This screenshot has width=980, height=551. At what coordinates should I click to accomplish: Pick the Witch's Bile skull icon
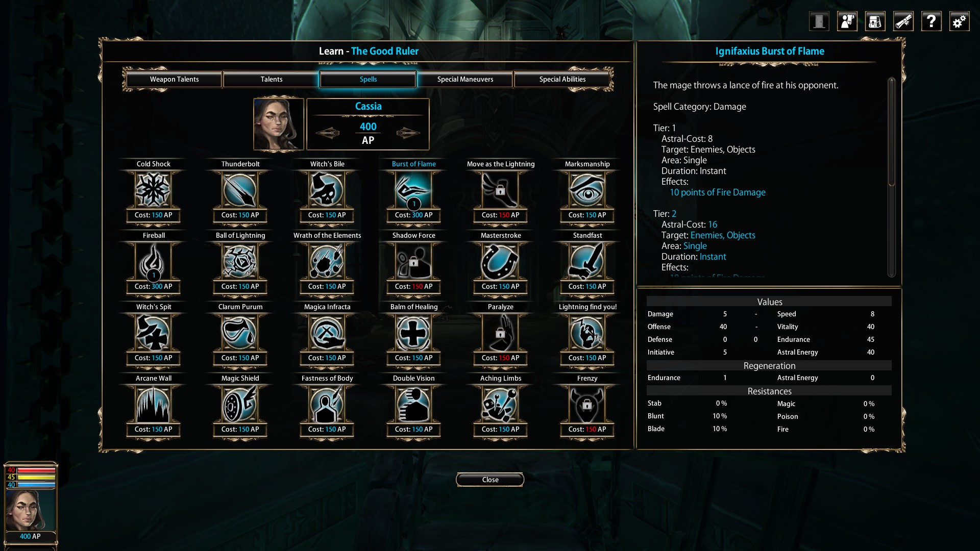coord(327,190)
